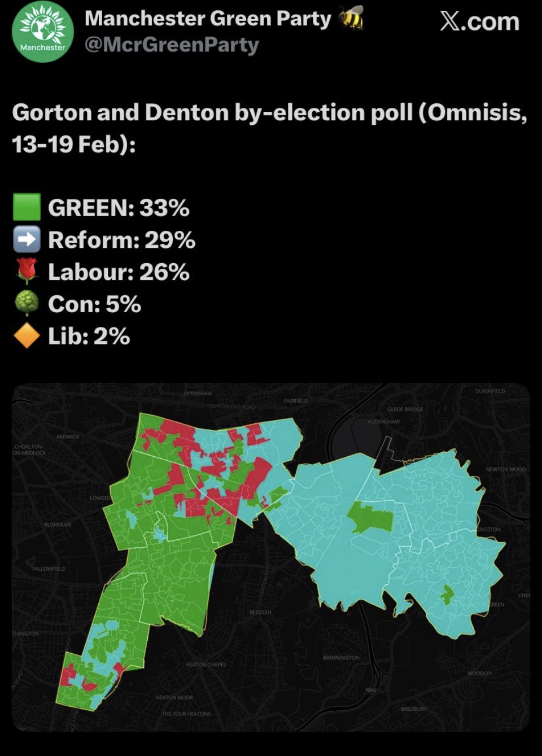The image size is (542, 756).
Task: Click the GREEN: 33% result line
Action: [119, 208]
